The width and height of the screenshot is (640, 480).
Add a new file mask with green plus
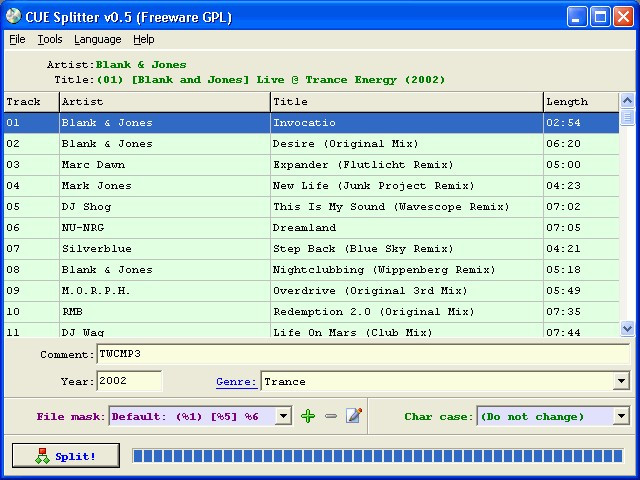308,416
